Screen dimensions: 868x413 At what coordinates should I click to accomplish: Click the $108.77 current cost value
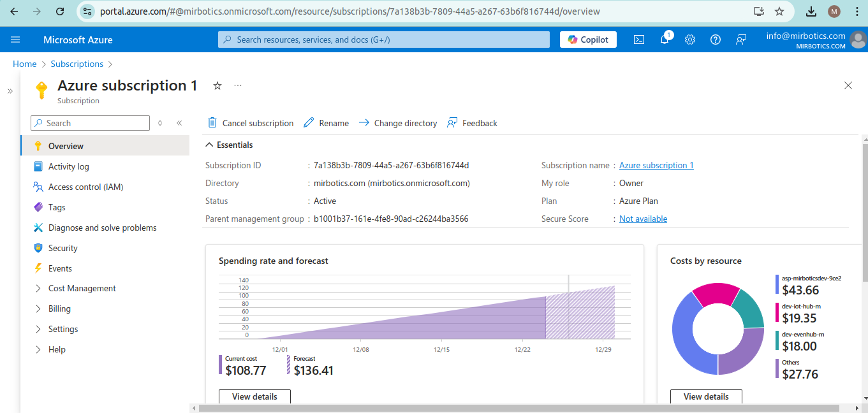click(x=246, y=370)
